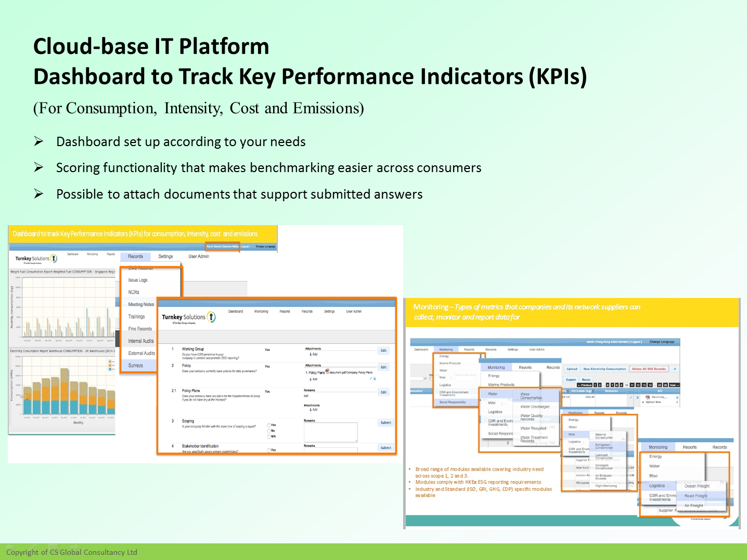The height and width of the screenshot is (560, 747).
Task: Select Air Freight submenu item
Action: click(693, 505)
